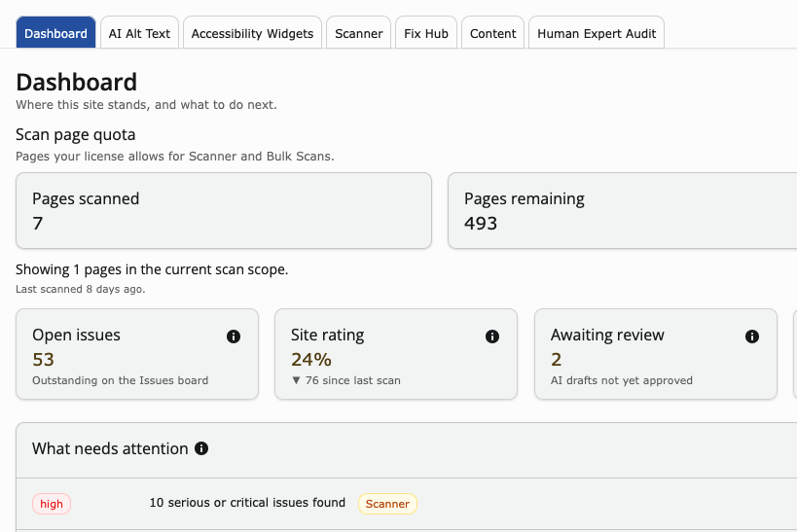Screen dimensions: 797x532
Task: Click the Site rating info icon
Action: coord(492,337)
